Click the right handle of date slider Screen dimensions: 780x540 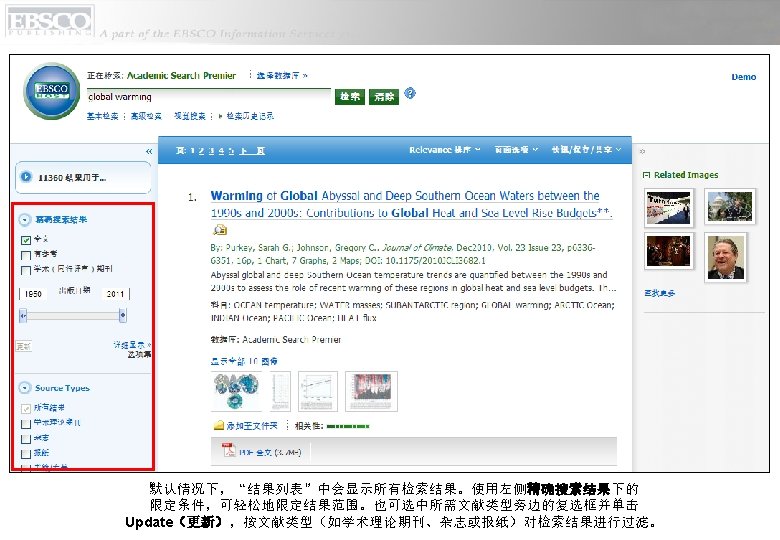click(123, 315)
